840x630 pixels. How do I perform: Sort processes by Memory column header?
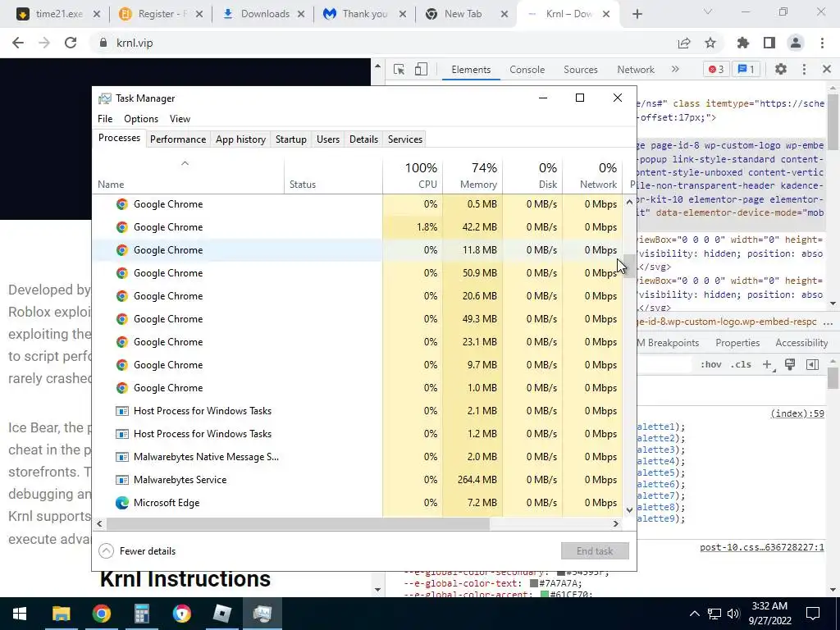tap(472, 176)
